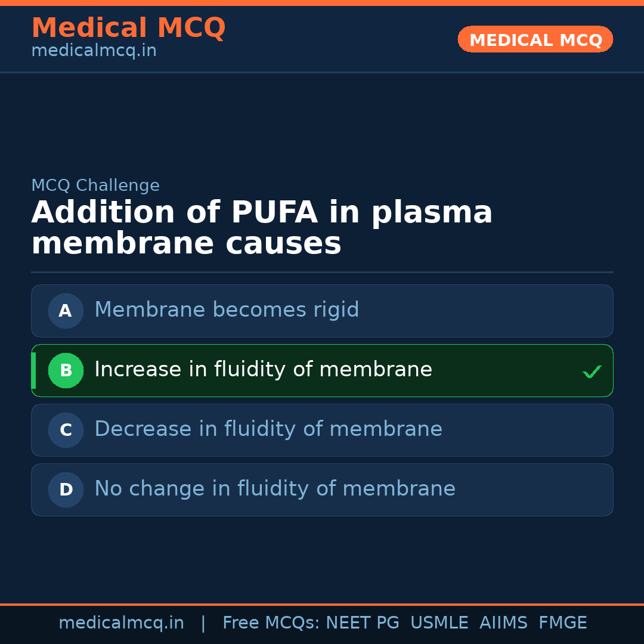Viewport: 644px width, 644px height.
Task: Pick the letter D option circle
Action: [x=66, y=490]
